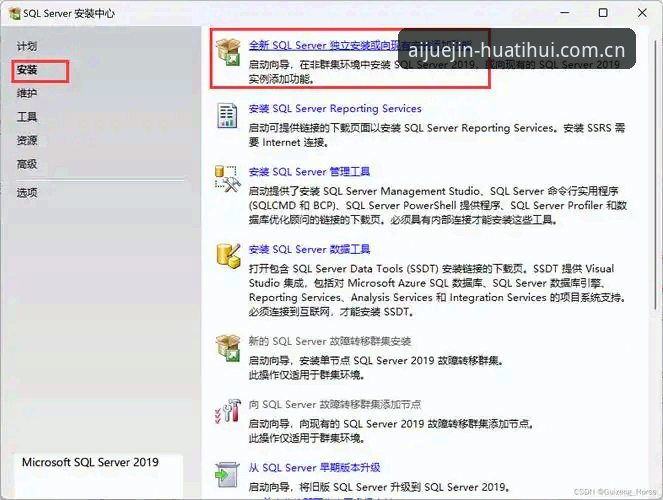Open 安装 SQL Server 管理工具 link
This screenshot has width=663, height=500.
309,172
